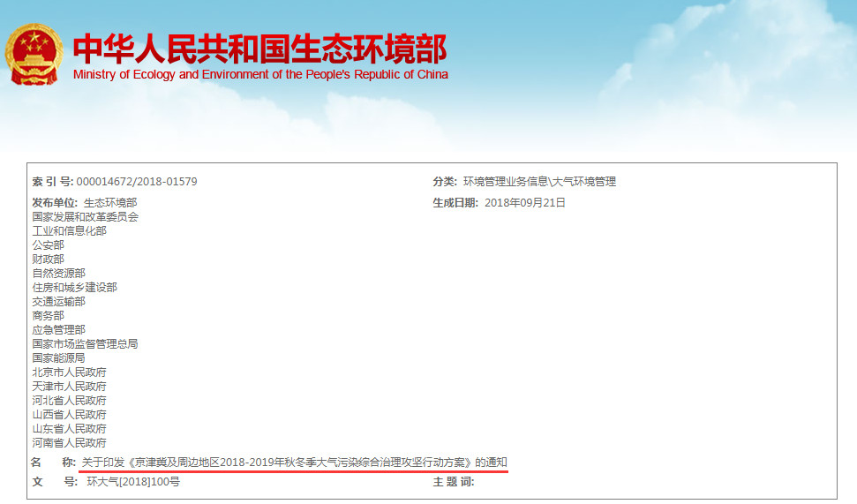Click 国家市场监督管理总局 in publisher list

click(86, 344)
